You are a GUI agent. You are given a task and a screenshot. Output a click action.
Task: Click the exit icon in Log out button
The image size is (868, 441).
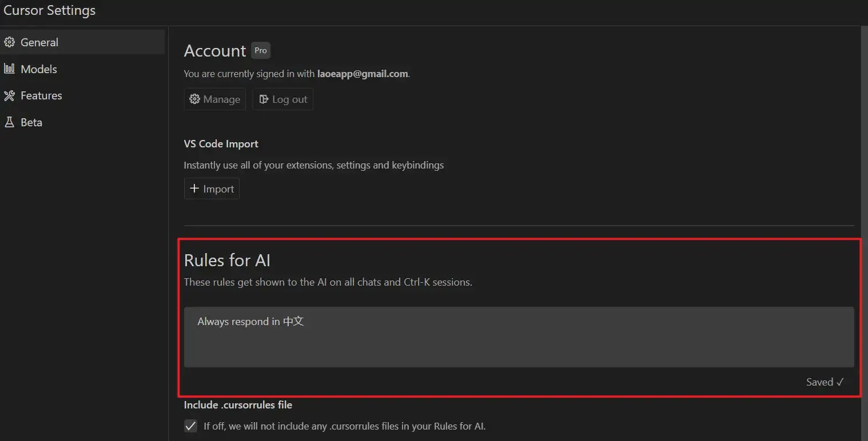264,99
